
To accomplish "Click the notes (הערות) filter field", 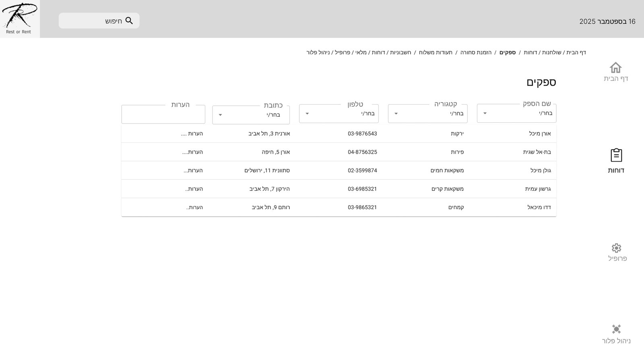I will [x=163, y=115].
